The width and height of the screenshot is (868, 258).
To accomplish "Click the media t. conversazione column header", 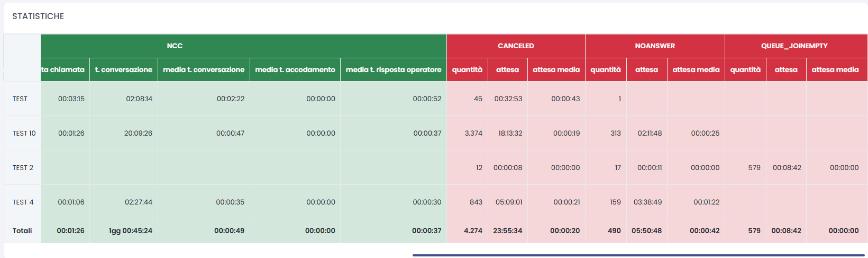I will pyautogui.click(x=204, y=70).
